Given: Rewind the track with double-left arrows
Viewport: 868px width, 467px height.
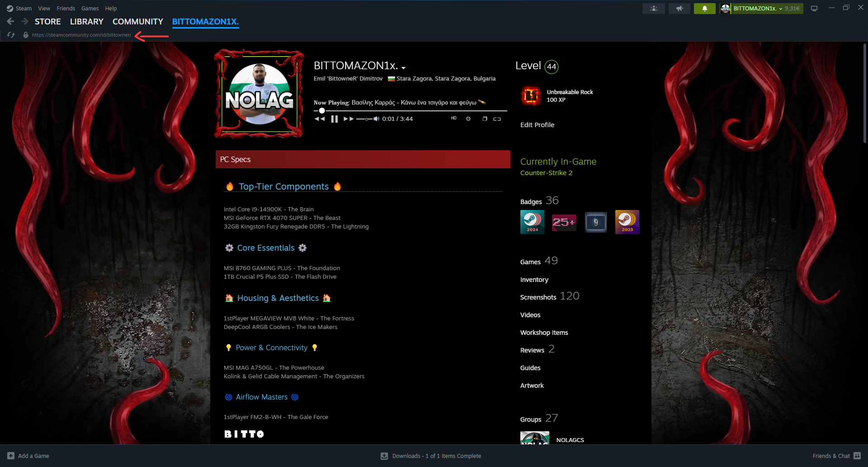Looking at the screenshot, I should click(320, 119).
